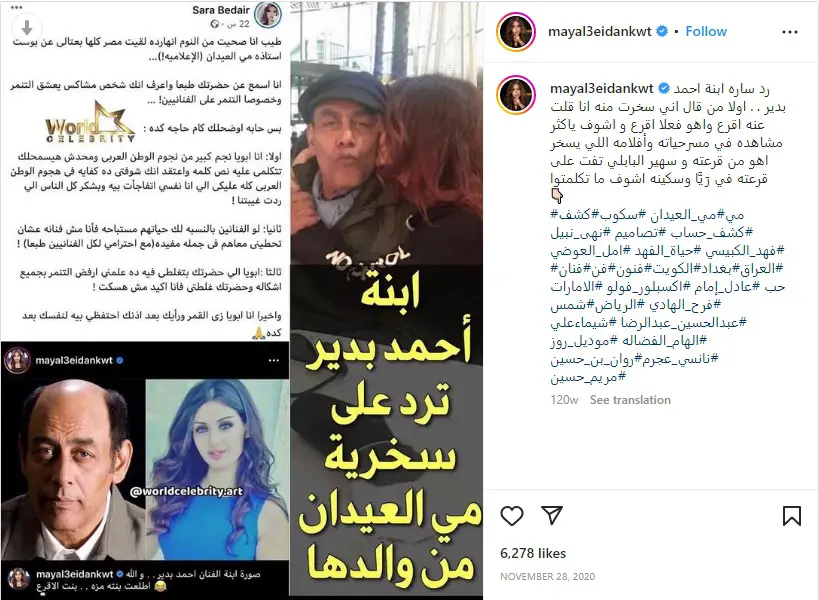Viewport: 819px width, 600px height.
Task: Click the verified badge next to header username
Action: (x=662, y=31)
